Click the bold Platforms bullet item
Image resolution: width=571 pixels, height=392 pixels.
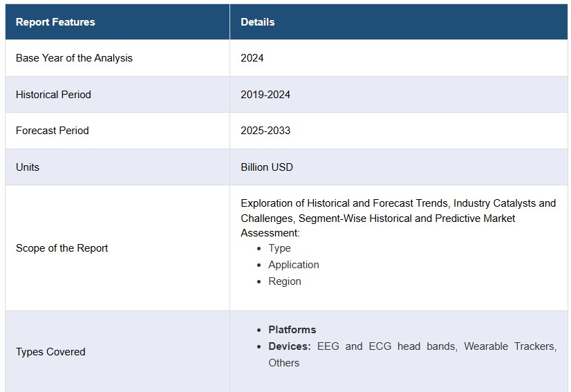click(x=292, y=330)
